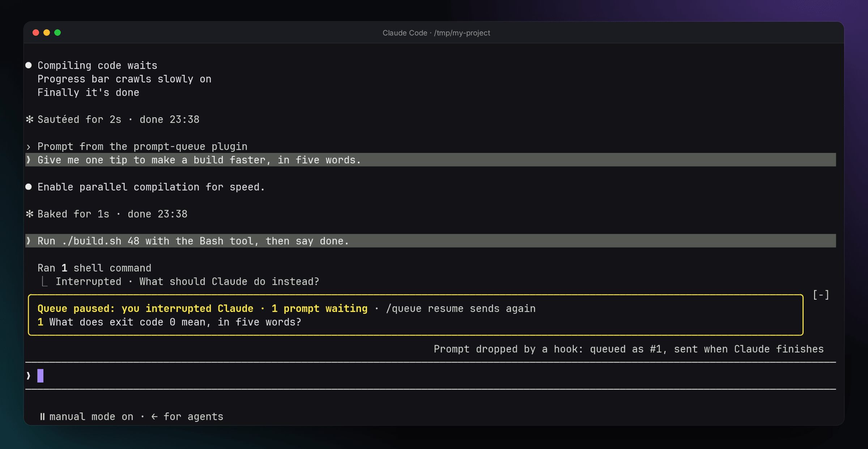Click 'Baked for 1s · done 23:38' status
Screen dimensions: 868x449
[112, 214]
